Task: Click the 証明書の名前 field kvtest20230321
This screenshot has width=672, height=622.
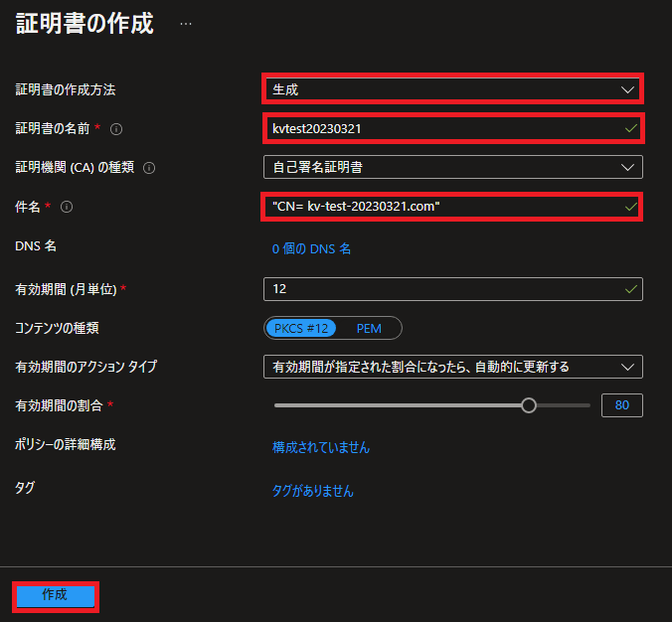Action: pos(453,128)
